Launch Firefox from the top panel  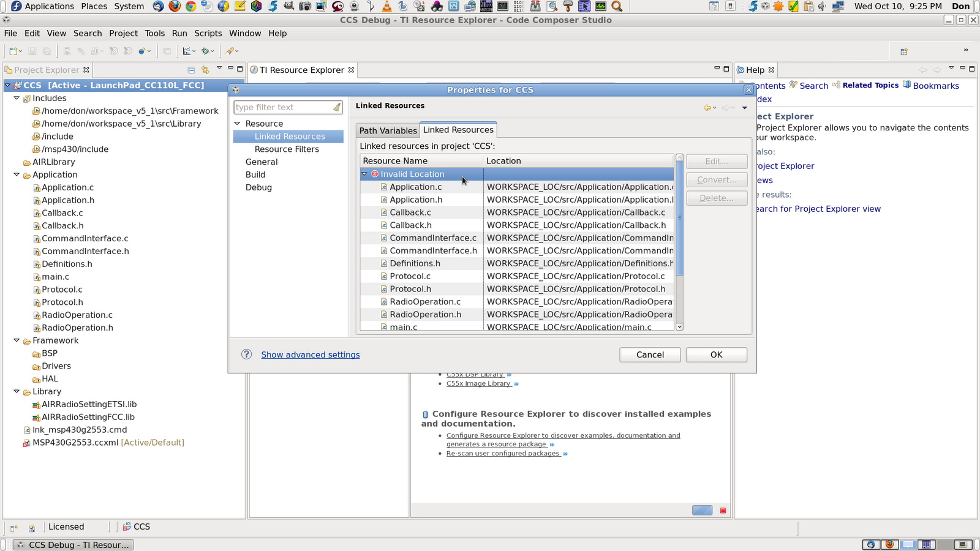tap(175, 6)
